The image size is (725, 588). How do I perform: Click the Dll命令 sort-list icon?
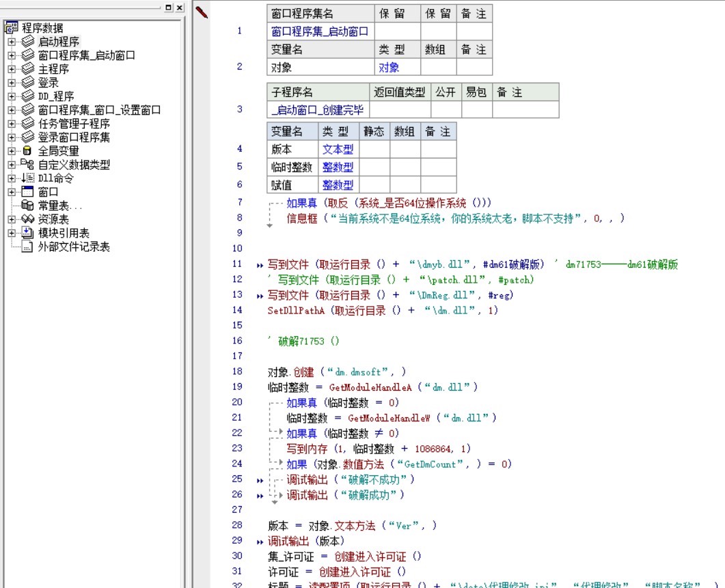click(27, 178)
